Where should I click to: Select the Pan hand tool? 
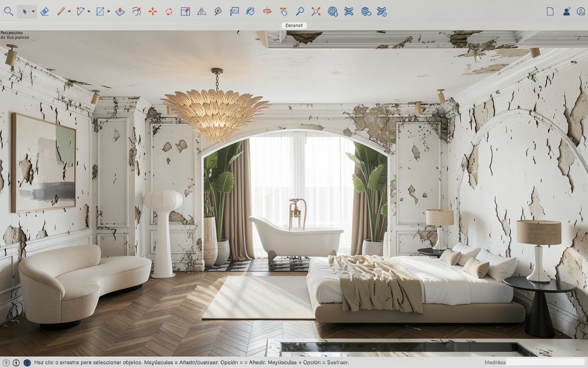coord(283,11)
